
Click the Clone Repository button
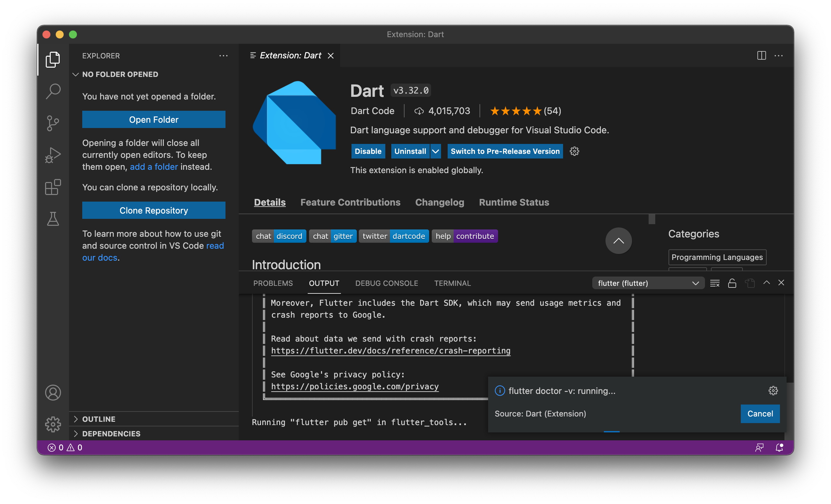point(154,210)
